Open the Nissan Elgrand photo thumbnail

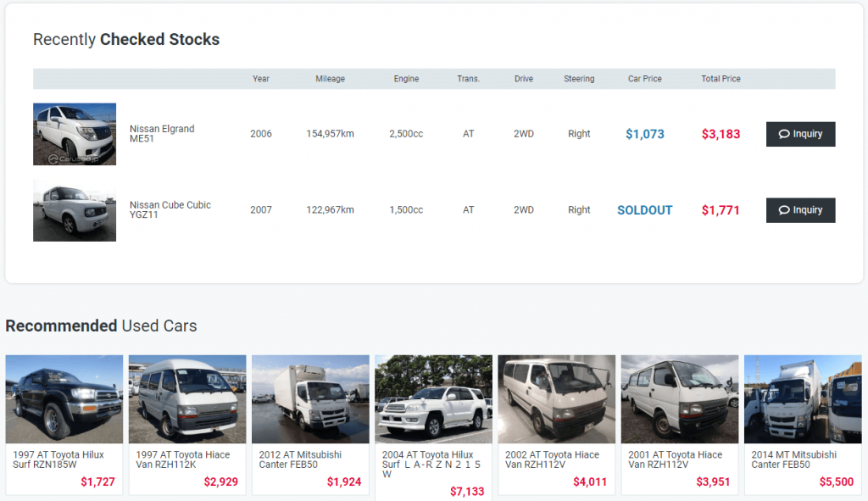75,134
